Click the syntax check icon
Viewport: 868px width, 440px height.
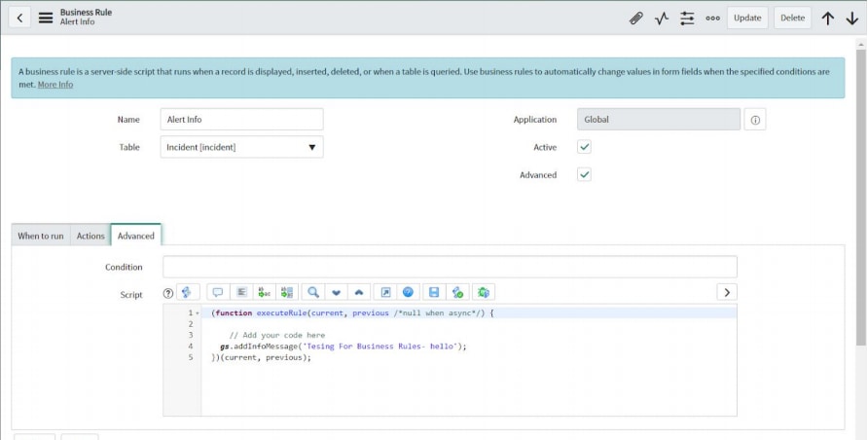click(457, 292)
